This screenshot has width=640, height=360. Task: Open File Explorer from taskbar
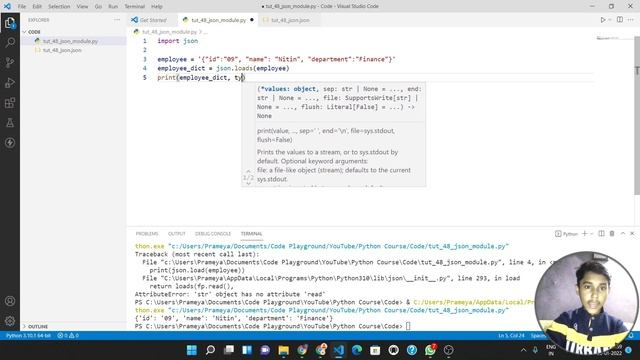[x=283, y=350]
